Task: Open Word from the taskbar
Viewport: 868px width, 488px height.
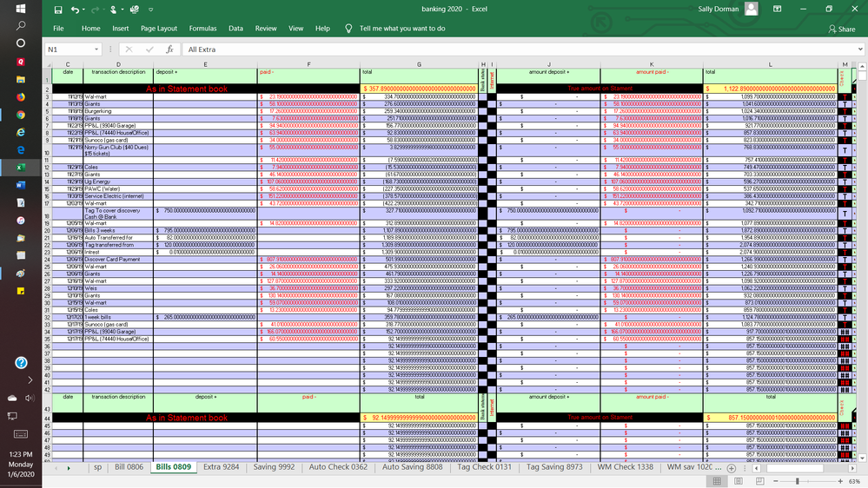Action: pyautogui.click(x=21, y=185)
